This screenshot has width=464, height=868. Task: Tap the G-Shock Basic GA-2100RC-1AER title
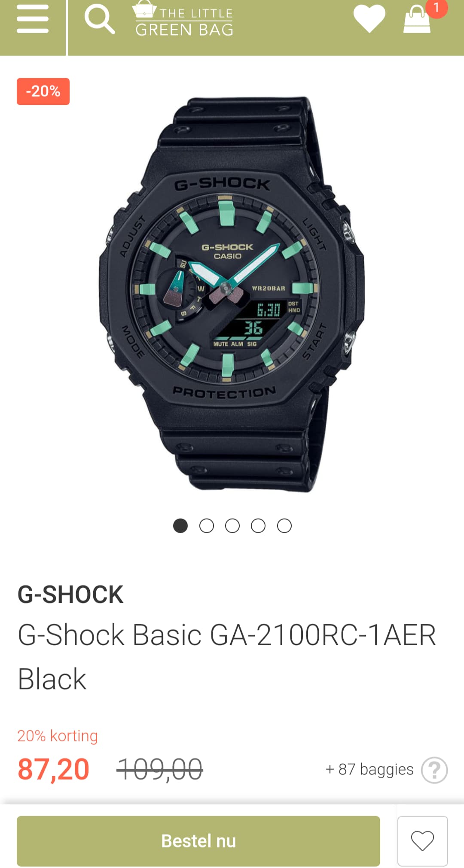pyautogui.click(x=227, y=657)
